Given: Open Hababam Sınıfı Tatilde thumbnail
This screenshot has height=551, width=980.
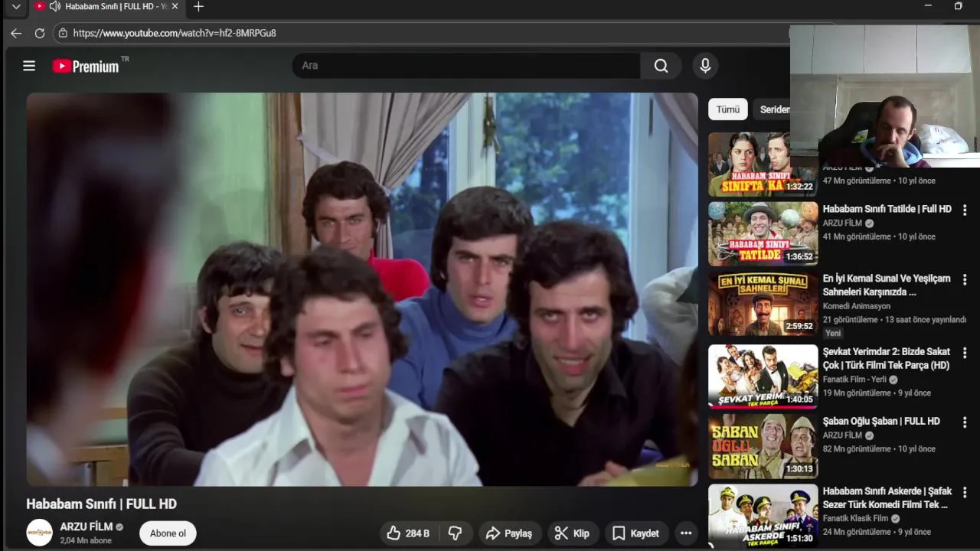Looking at the screenshot, I should point(763,233).
